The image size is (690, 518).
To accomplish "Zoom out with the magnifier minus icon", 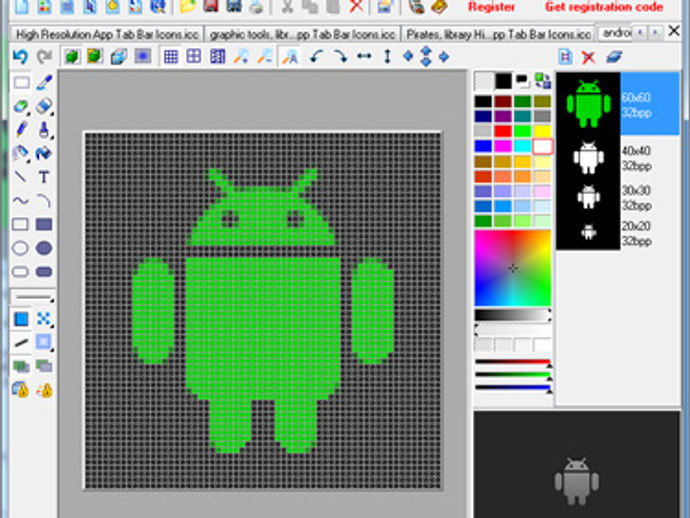I will pyautogui.click(x=264, y=56).
